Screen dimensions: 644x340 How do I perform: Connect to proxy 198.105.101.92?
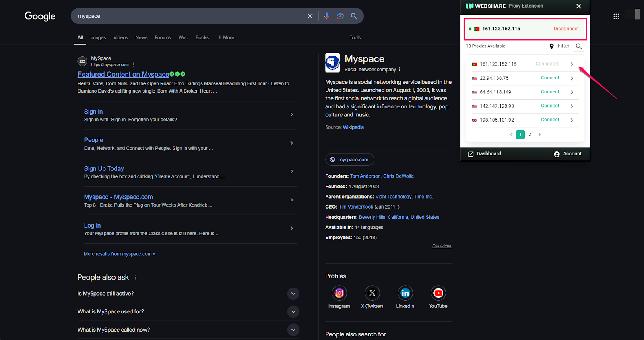tap(550, 120)
